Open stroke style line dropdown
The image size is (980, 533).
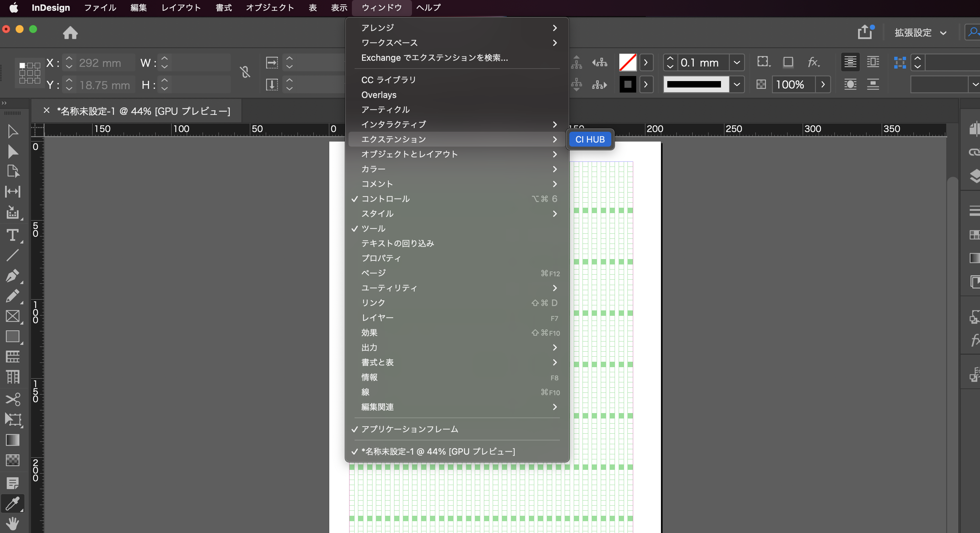tap(737, 84)
